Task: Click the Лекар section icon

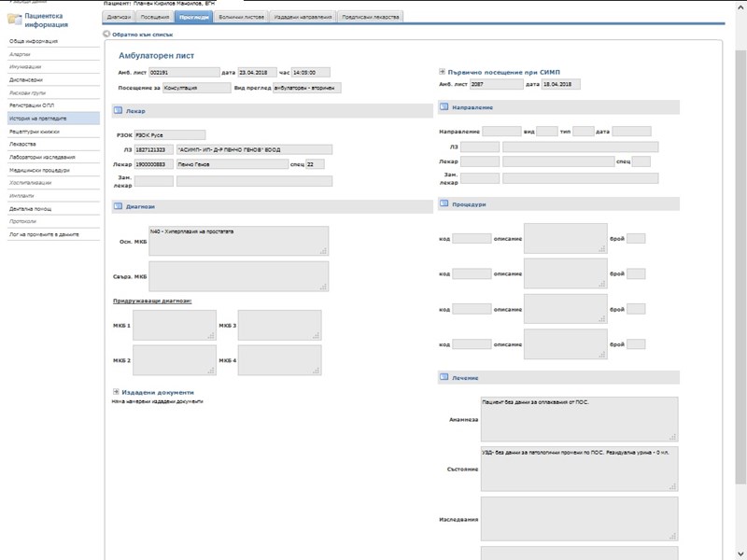Action: (118, 111)
